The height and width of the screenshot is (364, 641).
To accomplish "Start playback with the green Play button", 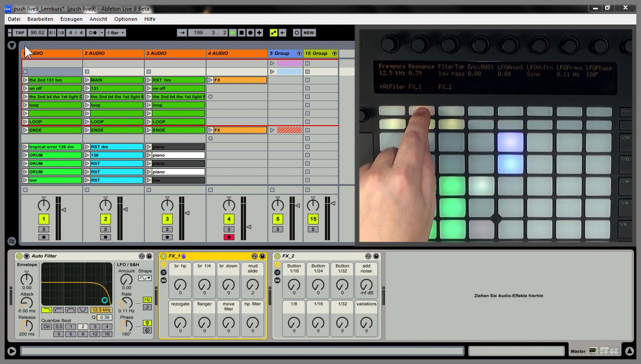I will (233, 32).
